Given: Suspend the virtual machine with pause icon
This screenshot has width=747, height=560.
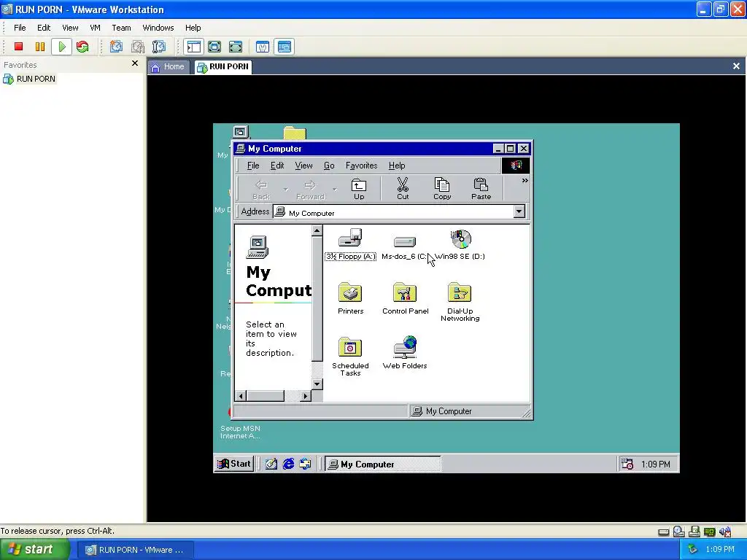Looking at the screenshot, I should [40, 47].
